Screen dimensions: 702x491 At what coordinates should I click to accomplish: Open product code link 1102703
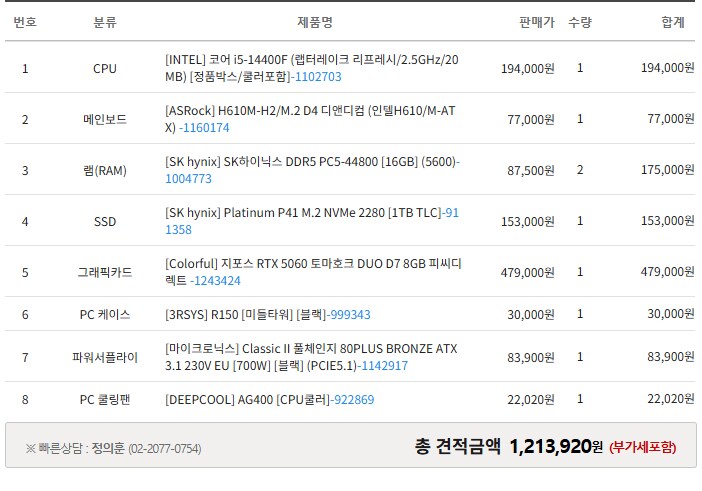tap(318, 77)
